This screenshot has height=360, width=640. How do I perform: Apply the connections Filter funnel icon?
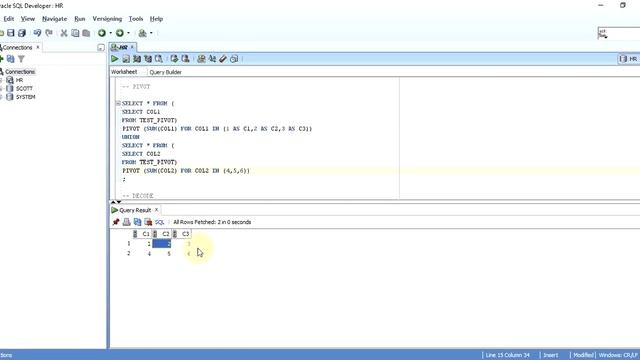click(21, 59)
